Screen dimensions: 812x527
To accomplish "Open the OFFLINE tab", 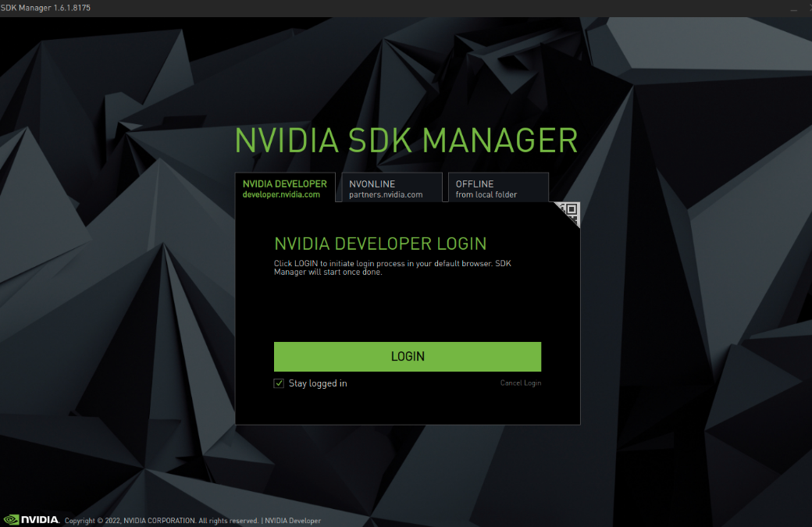I will click(498, 187).
